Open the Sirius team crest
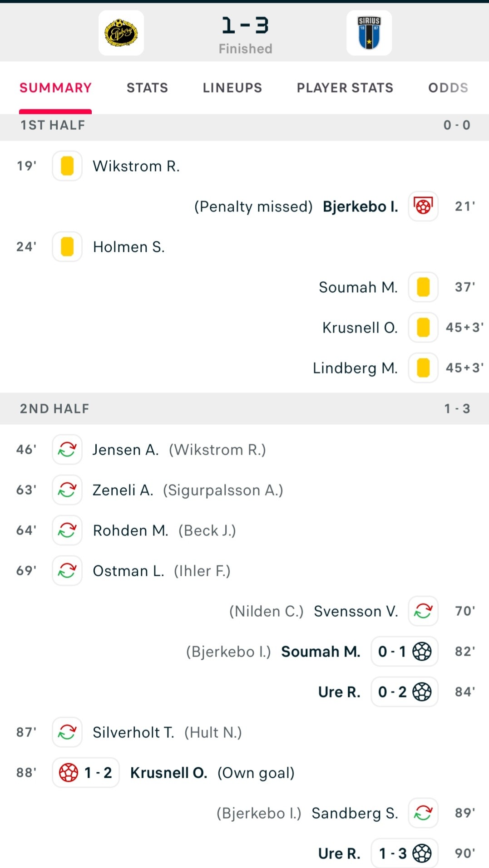This screenshot has height=868, width=489. 369,33
